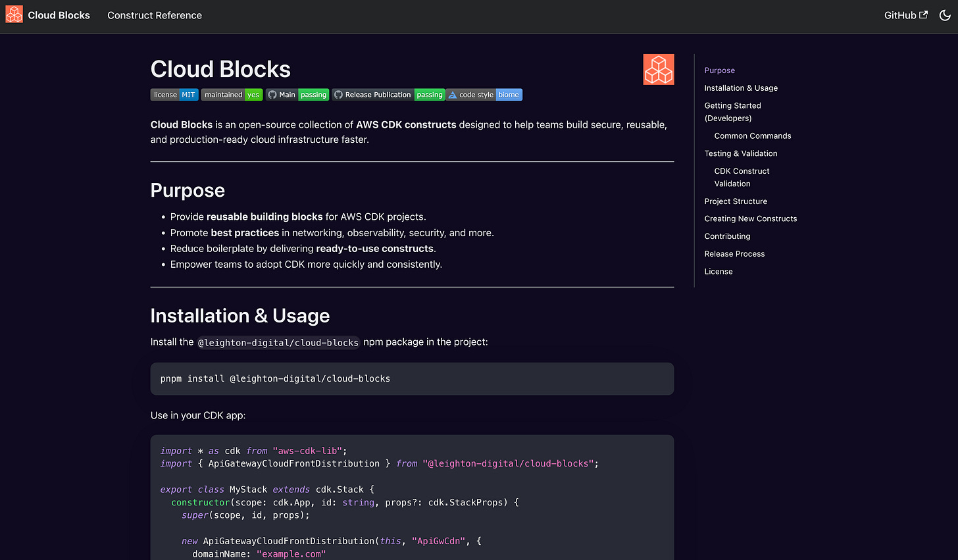958x560 pixels.
Task: Click the 'Empower teams to adopt CDK' bullet
Action: (306, 265)
